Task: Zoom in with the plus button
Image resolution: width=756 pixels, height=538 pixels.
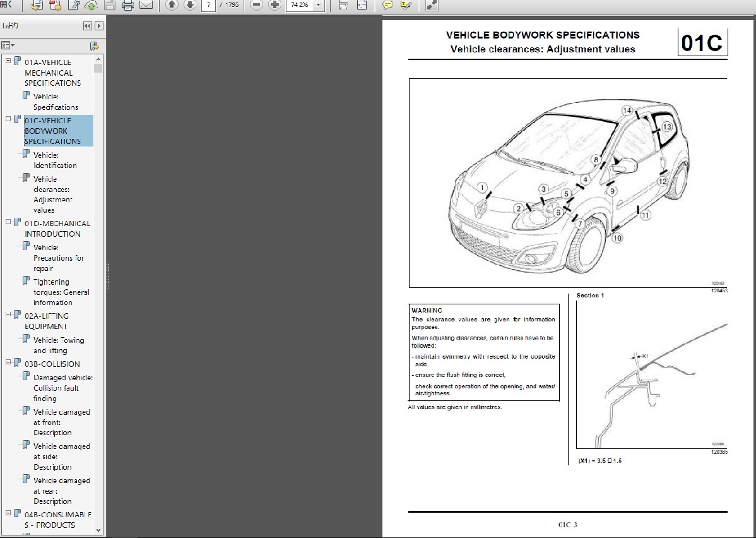Action: [275, 5]
